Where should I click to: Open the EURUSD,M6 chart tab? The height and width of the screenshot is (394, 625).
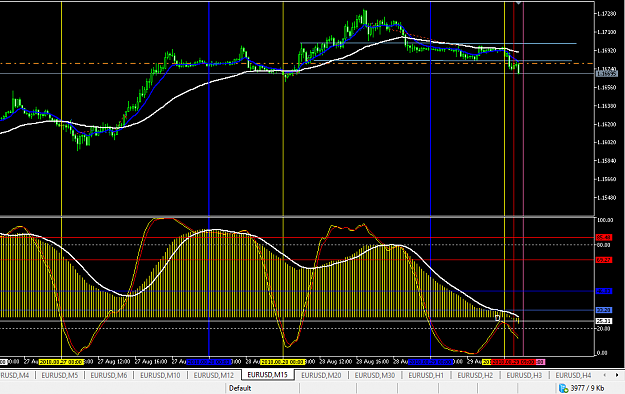click(x=109, y=375)
